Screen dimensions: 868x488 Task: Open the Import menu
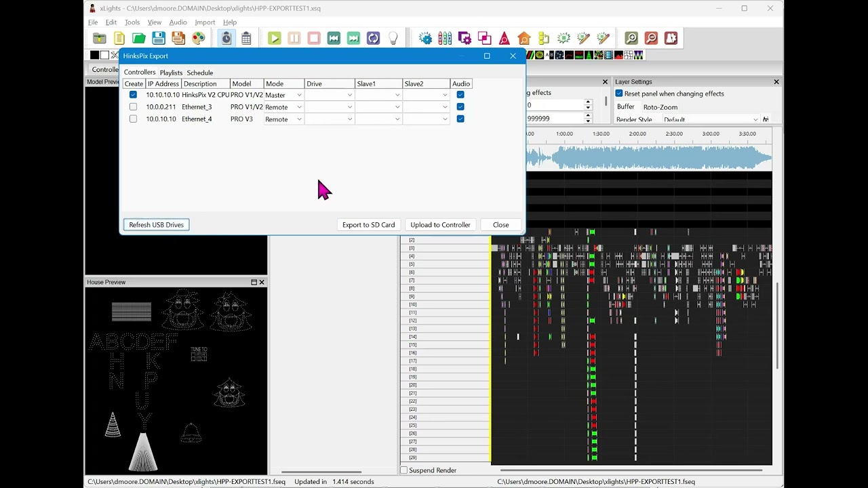tap(205, 22)
